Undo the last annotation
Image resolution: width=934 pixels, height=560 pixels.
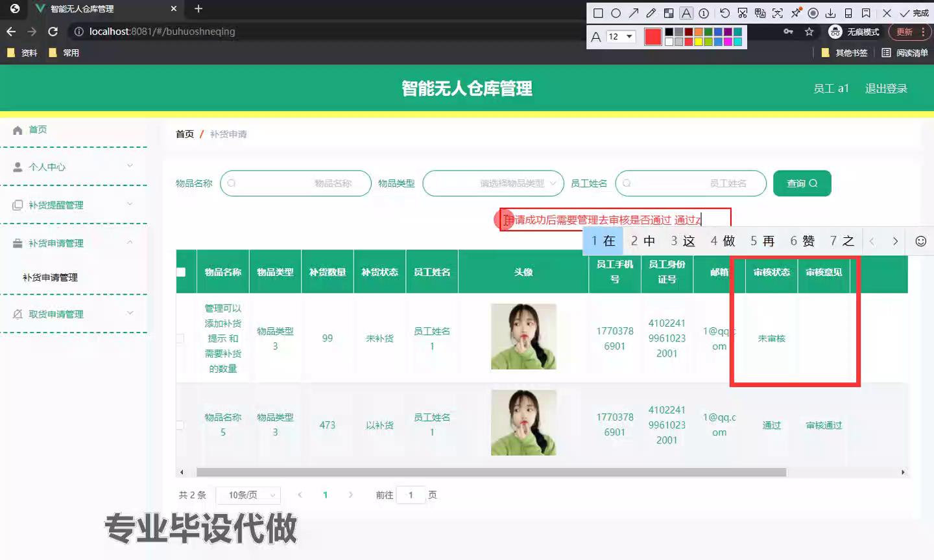point(724,13)
